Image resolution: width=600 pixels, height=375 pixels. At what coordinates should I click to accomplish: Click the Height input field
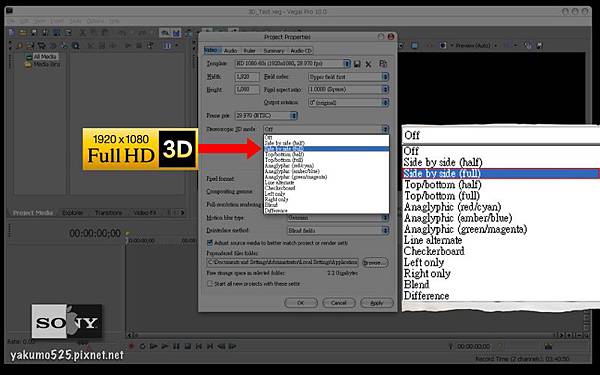[247, 90]
